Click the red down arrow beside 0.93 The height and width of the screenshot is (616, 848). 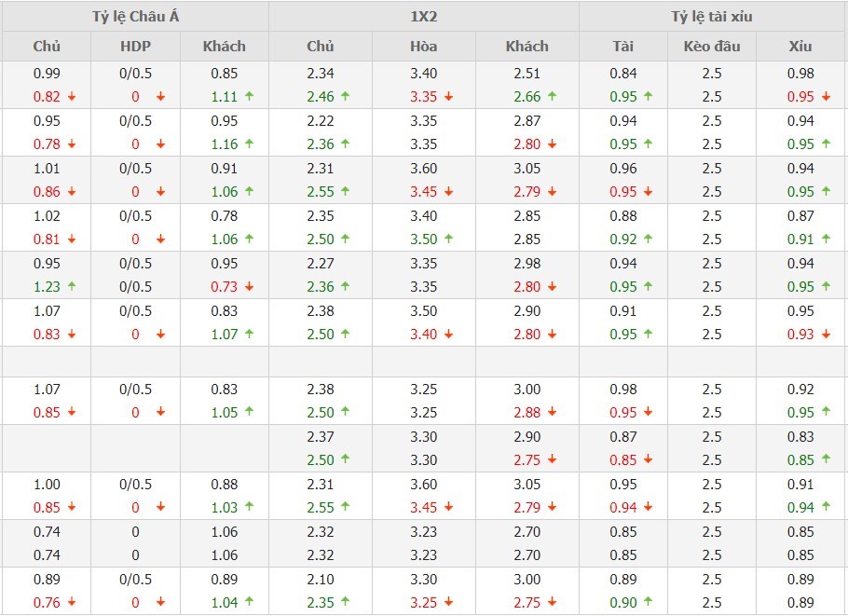825,335
